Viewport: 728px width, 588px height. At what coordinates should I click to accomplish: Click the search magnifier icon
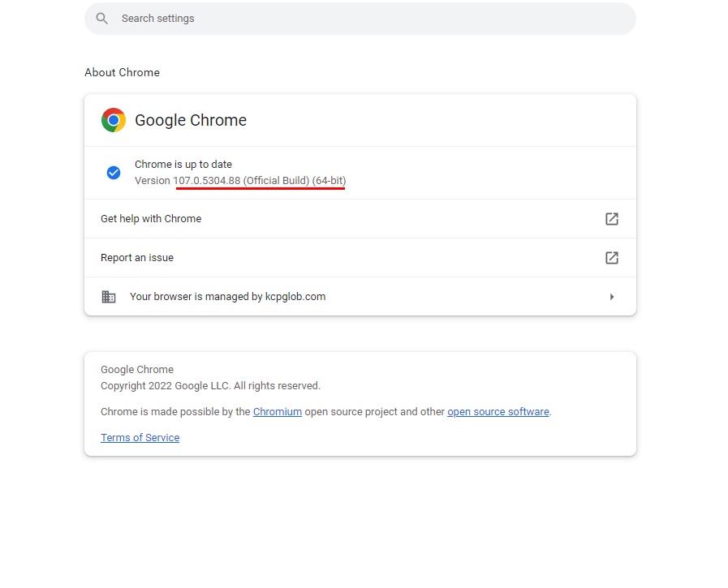101,19
